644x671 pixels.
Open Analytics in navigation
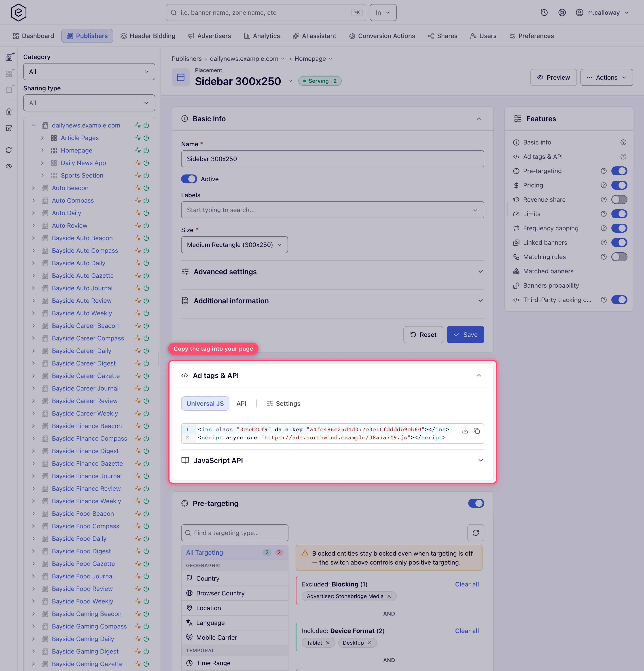point(262,36)
